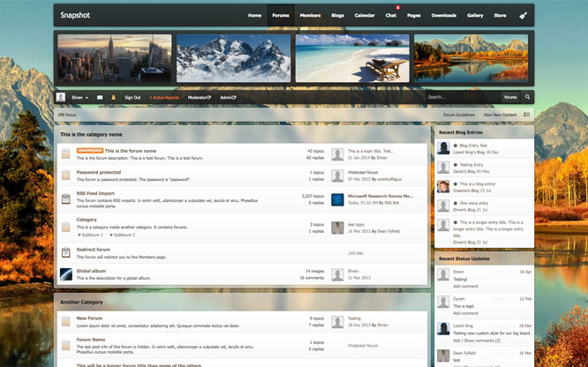588x367 pixels.
Task: Select the city skyline background swatch
Action: point(115,57)
